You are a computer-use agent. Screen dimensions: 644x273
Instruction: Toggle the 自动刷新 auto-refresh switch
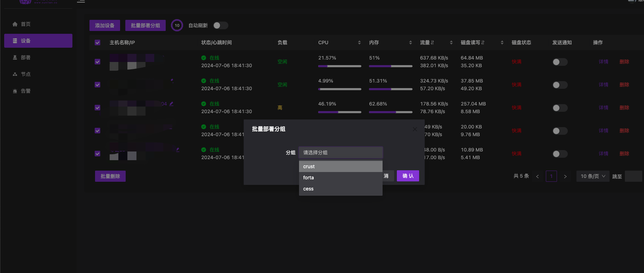pyautogui.click(x=220, y=25)
